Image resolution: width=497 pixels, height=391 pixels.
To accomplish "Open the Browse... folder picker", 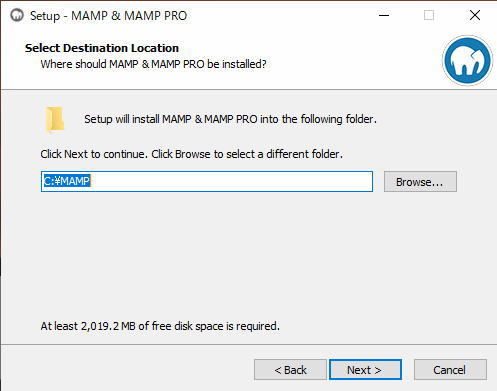I will click(420, 182).
